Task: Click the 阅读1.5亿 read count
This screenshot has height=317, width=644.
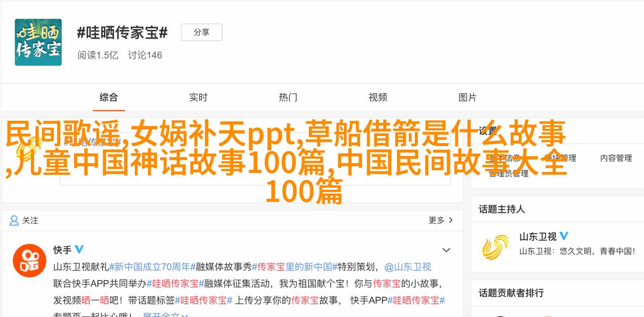Action: pyautogui.click(x=98, y=55)
